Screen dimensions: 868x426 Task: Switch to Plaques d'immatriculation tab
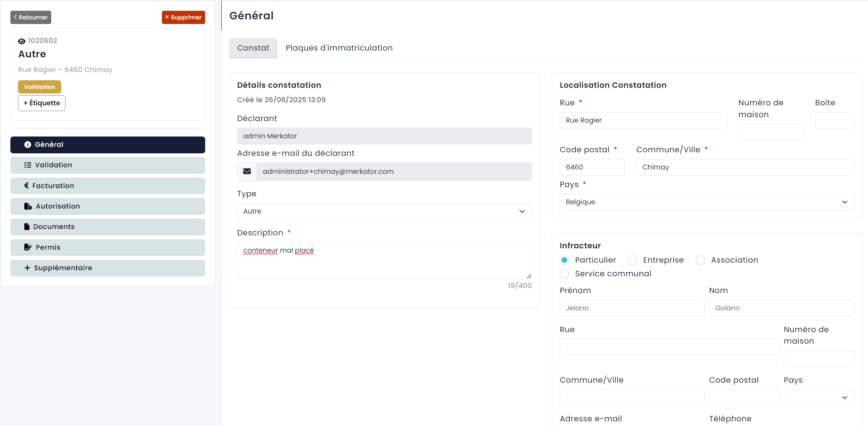[x=339, y=48]
